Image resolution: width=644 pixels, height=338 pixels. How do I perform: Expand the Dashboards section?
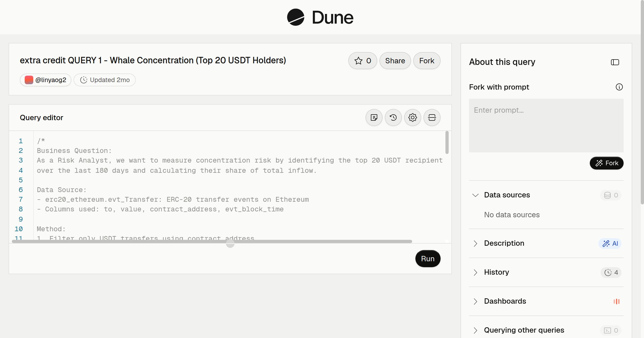(x=475, y=301)
